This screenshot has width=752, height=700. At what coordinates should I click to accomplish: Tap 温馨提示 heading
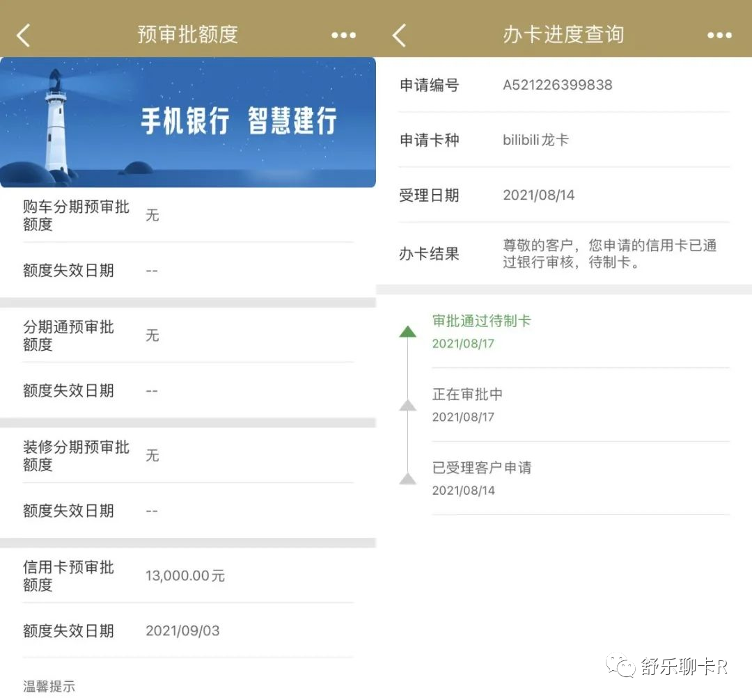[x=49, y=686]
